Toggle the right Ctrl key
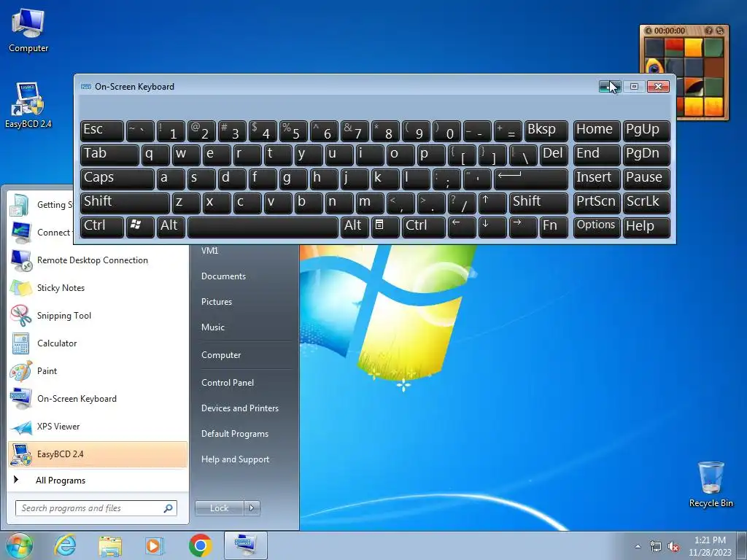The image size is (747, 560). coord(424,226)
